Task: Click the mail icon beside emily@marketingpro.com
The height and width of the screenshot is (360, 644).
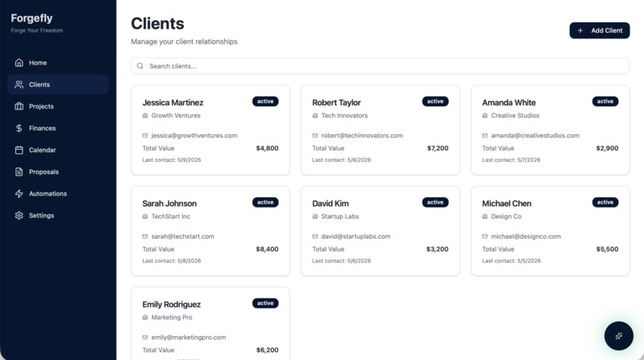Action: click(145, 338)
